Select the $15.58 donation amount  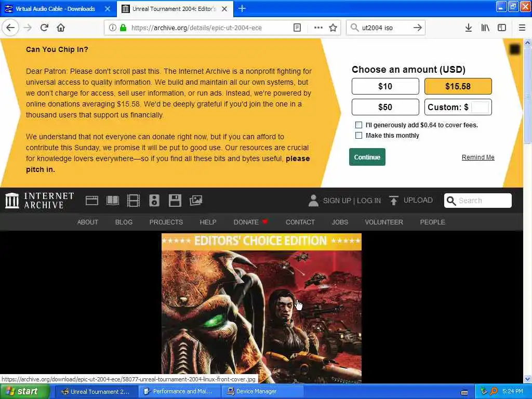tap(458, 86)
